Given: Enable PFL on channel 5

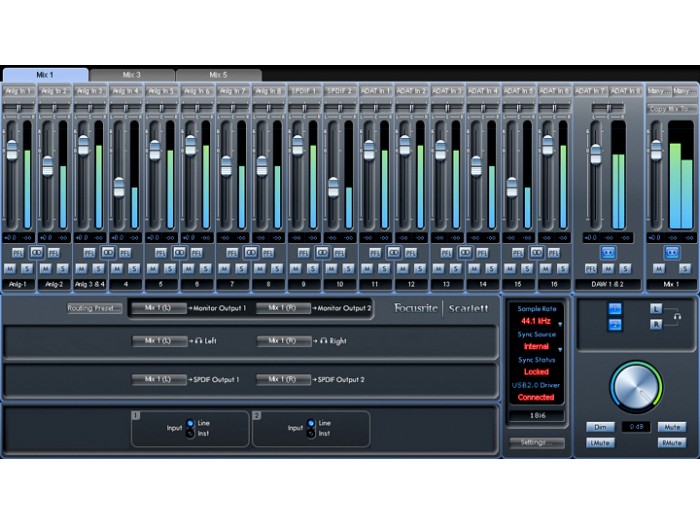Looking at the screenshot, I should (161, 254).
